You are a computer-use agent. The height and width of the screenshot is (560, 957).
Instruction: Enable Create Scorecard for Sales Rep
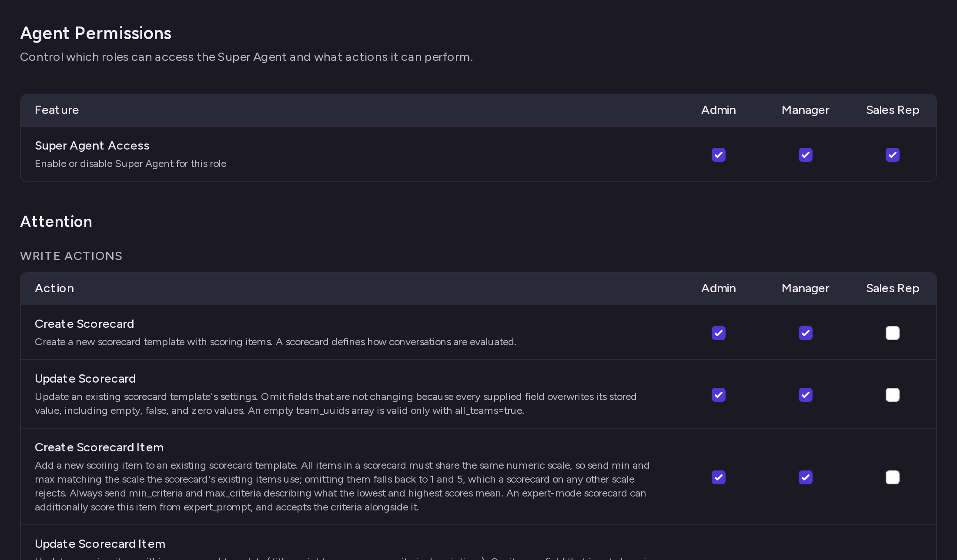coord(893,333)
